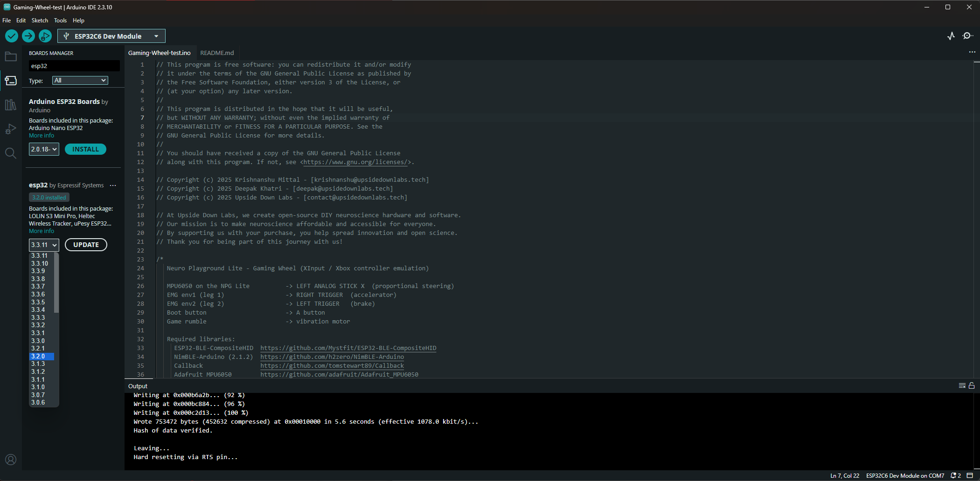This screenshot has width=980, height=481.
Task: Click USB icon in board selector
Action: pyautogui.click(x=66, y=36)
